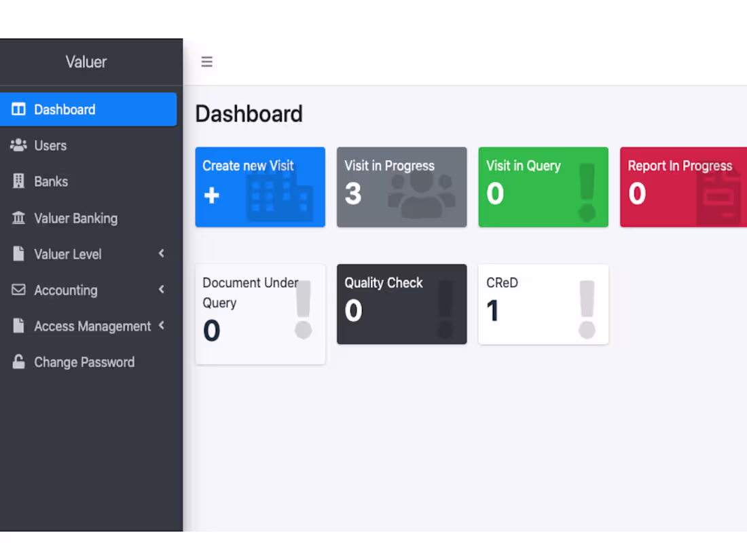Click the Valuer Banking institution icon
Screen dimensions: 747x560
18,218
